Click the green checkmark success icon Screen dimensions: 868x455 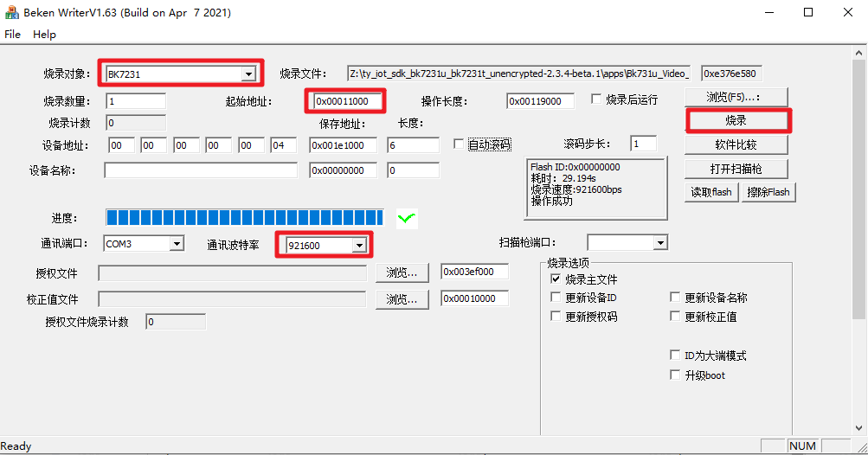pos(407,218)
